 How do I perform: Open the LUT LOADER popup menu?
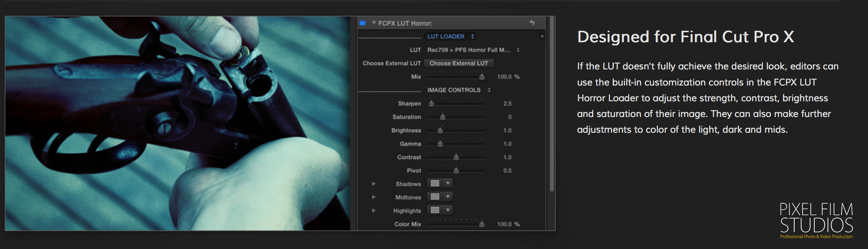450,36
